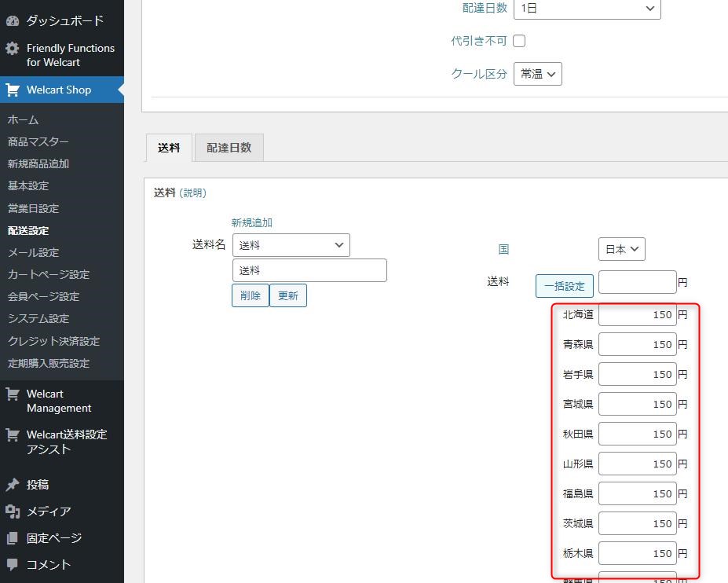Open メール設定 in the sidebar menu
728x583 pixels.
33,252
